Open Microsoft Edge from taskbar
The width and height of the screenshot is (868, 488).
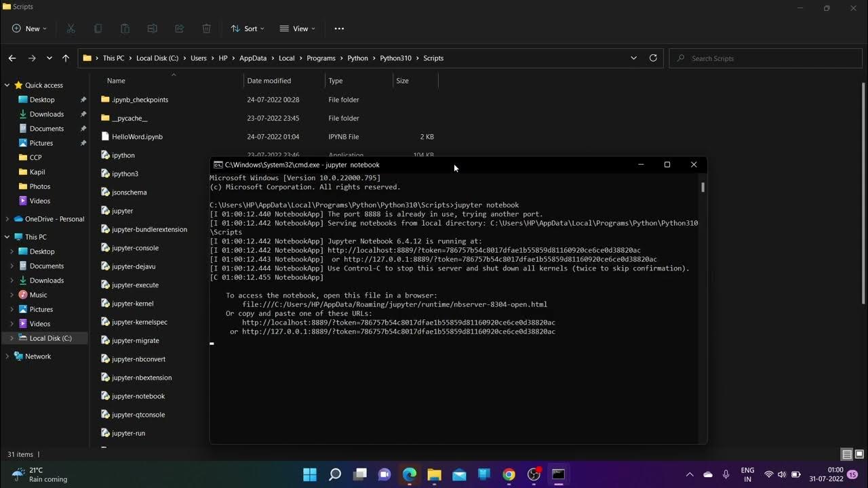point(410,474)
